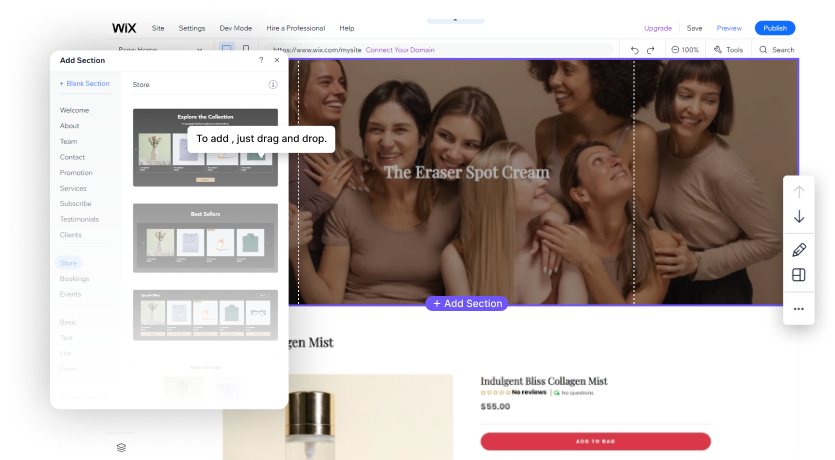Screen dimensions: 835x460
Task: Open the Dev Mode menu
Action: pyautogui.click(x=235, y=28)
